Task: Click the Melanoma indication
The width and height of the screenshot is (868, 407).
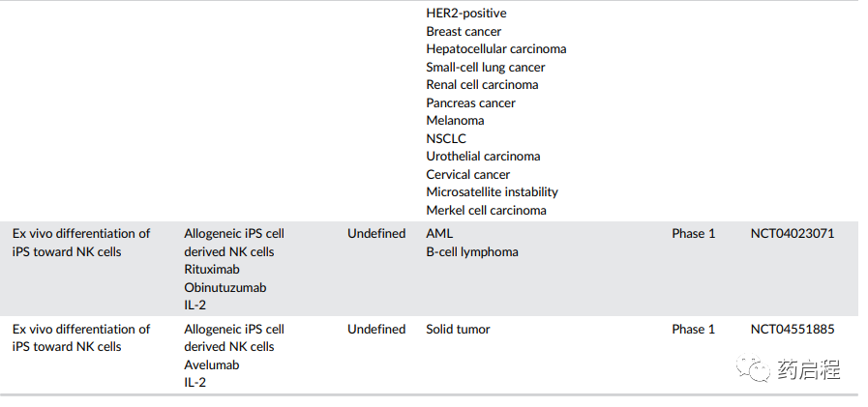Action: (455, 121)
